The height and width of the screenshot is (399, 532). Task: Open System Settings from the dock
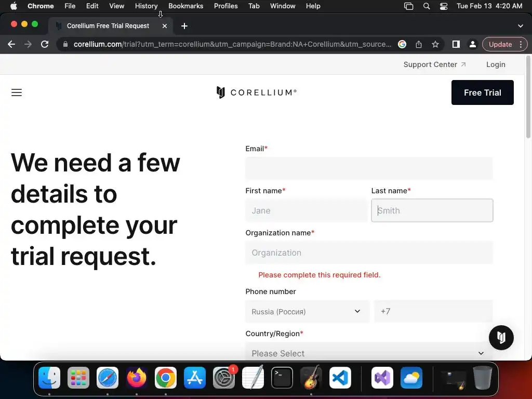tap(224, 378)
